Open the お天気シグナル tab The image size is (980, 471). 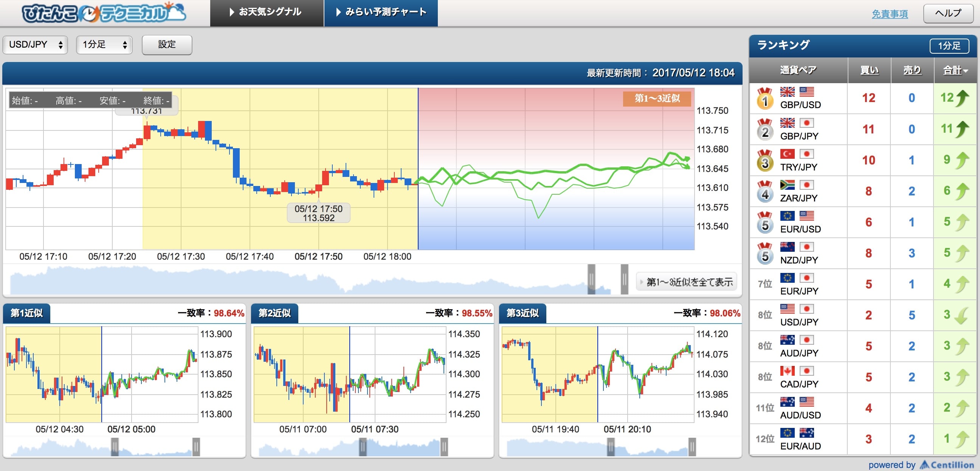[267, 13]
